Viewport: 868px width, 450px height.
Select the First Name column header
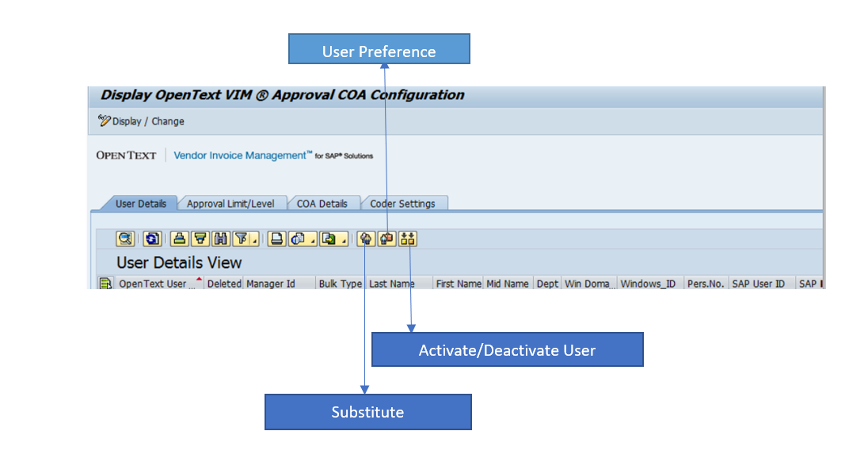pyautogui.click(x=459, y=284)
